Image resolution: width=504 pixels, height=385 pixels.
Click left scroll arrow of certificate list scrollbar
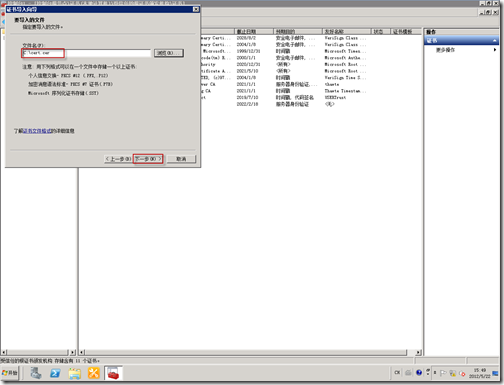82,352
